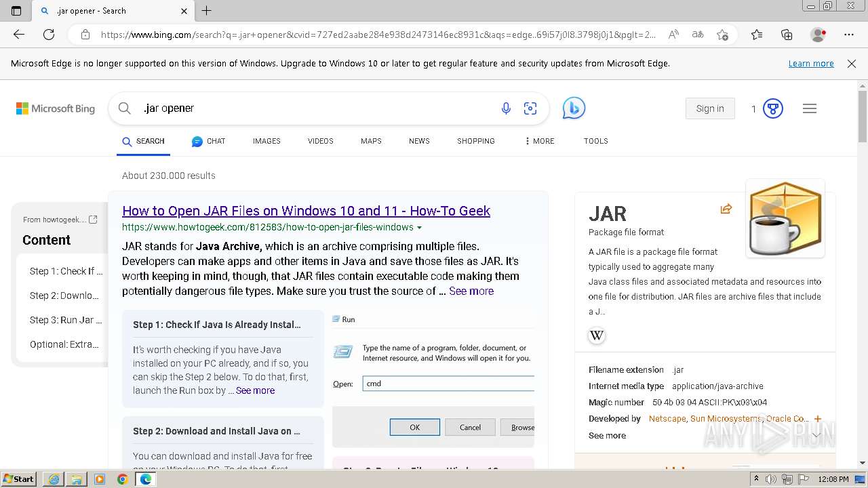Switch to the MAPS tab
Screen dimensions: 868x488
click(x=371, y=141)
